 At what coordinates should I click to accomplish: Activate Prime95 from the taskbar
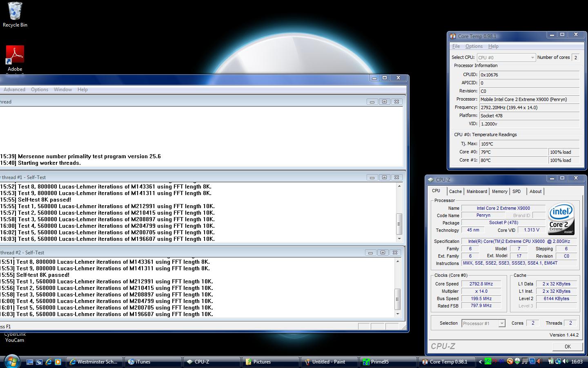[388, 362]
